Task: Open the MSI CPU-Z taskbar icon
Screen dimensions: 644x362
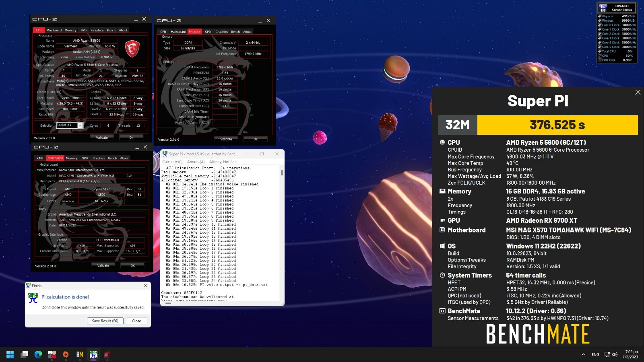Action: (x=107, y=354)
